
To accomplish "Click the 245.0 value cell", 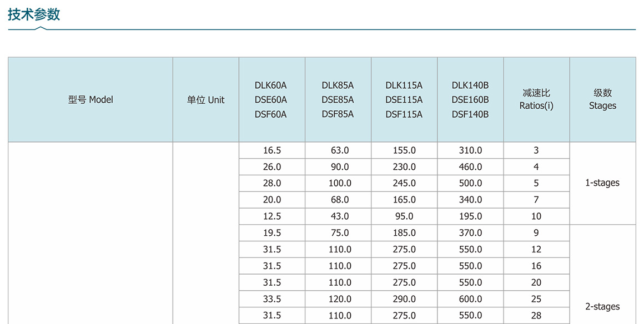I will pyautogui.click(x=404, y=183).
